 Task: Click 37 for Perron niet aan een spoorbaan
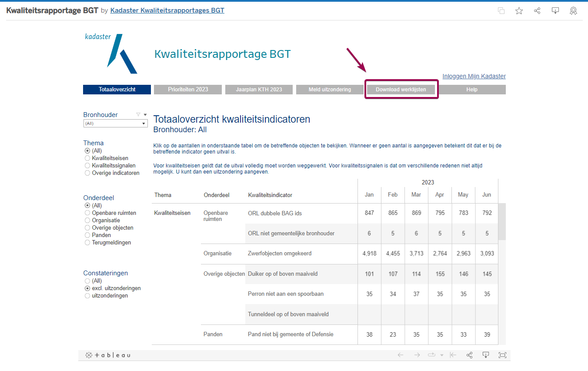(x=416, y=294)
